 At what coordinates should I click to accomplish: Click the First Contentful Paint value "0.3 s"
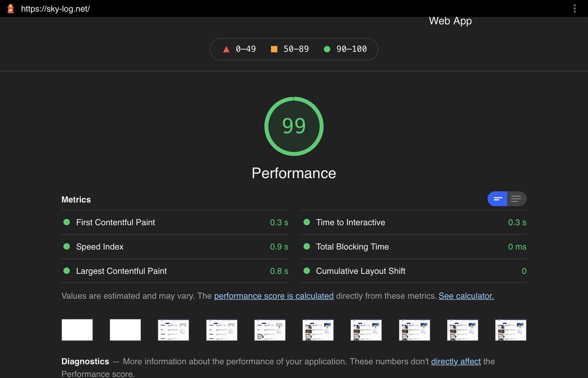279,222
